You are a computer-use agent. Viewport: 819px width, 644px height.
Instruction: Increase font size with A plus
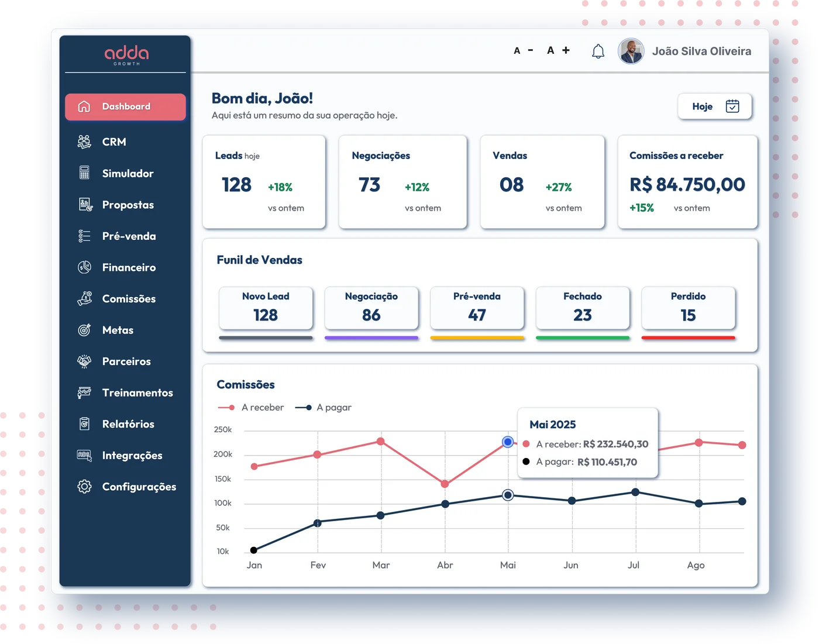[x=558, y=51]
